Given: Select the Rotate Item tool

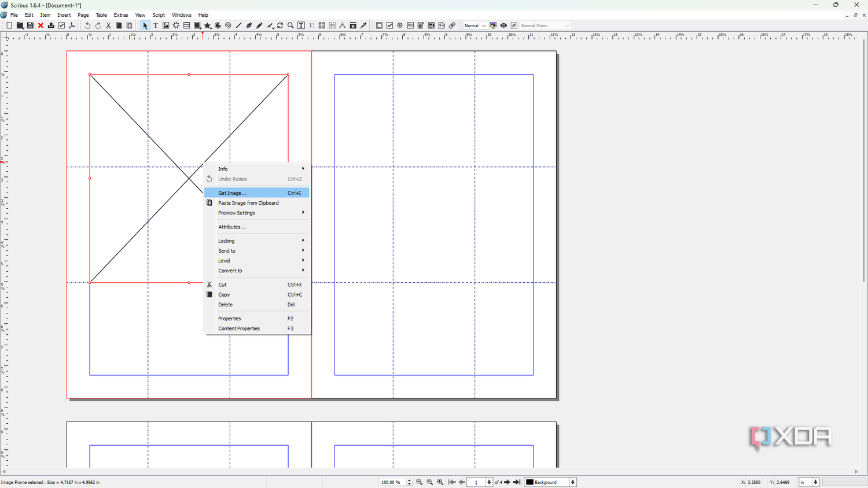Looking at the screenshot, I should point(281,25).
